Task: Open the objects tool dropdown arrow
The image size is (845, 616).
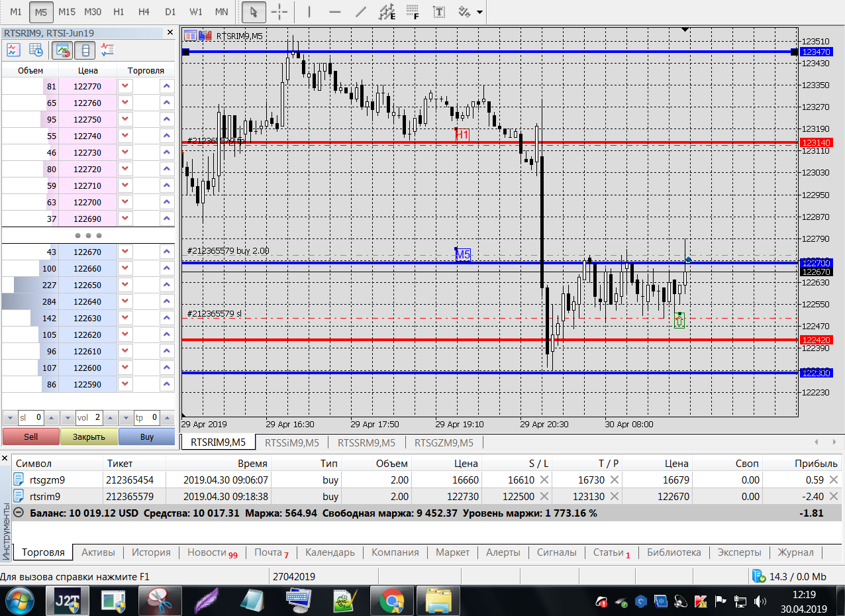Action: pyautogui.click(x=479, y=13)
